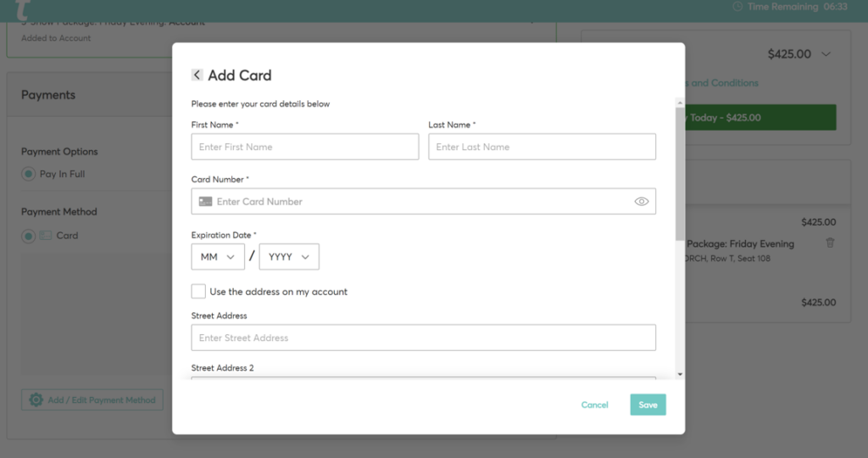Delete the Friday Evening package with trash icon
This screenshot has width=868, height=458.
point(830,243)
